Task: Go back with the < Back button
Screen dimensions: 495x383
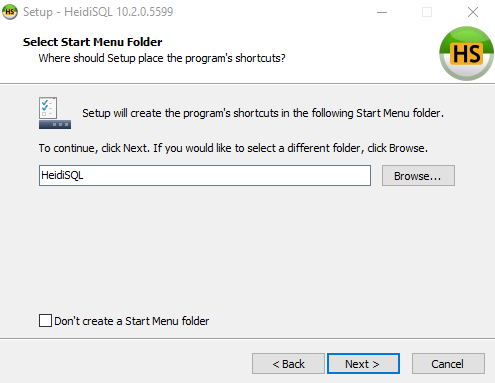Action: pyautogui.click(x=288, y=364)
